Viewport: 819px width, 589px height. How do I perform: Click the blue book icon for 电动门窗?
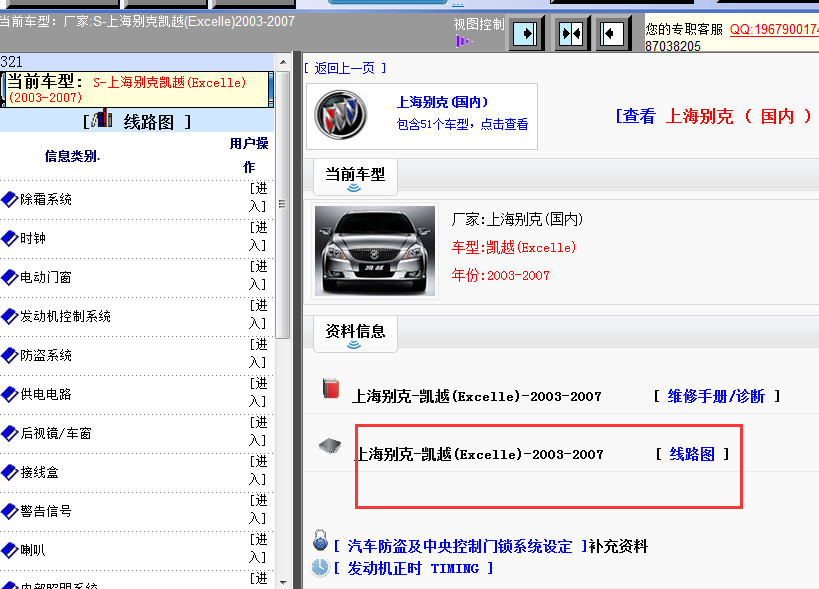pos(9,277)
